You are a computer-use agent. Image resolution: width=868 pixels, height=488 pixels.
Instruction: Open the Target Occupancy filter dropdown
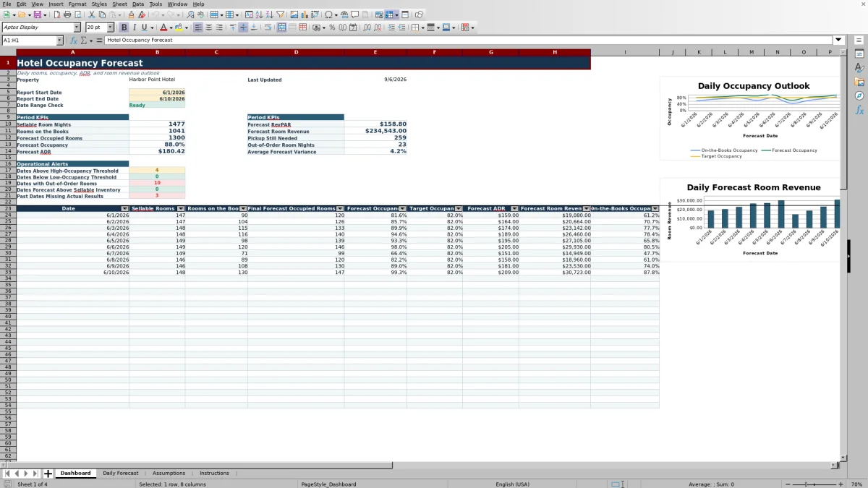(x=459, y=208)
